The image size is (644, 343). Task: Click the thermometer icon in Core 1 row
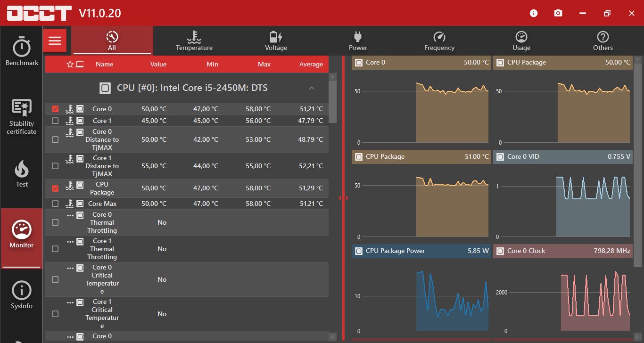click(x=70, y=121)
